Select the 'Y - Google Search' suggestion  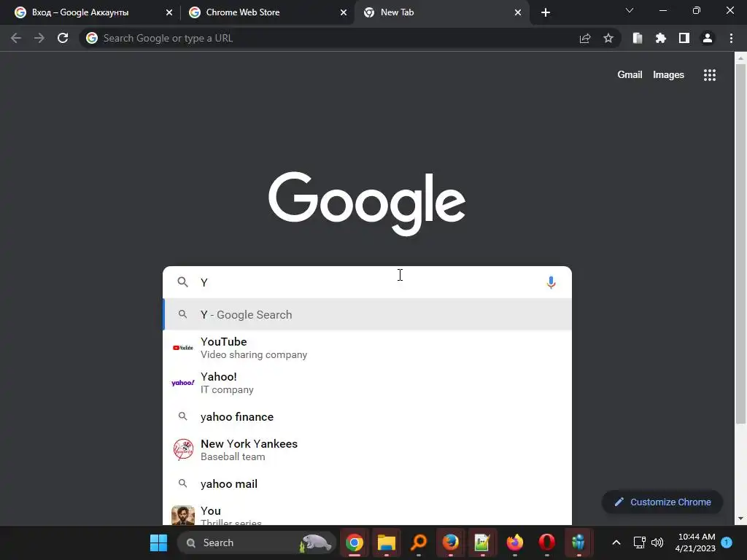tap(367, 314)
